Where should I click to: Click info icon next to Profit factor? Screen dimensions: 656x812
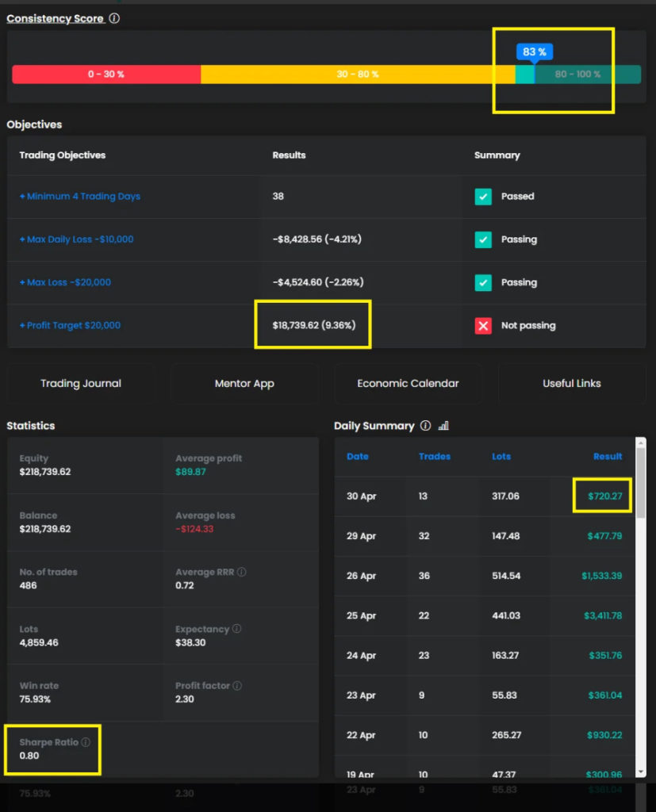click(237, 686)
